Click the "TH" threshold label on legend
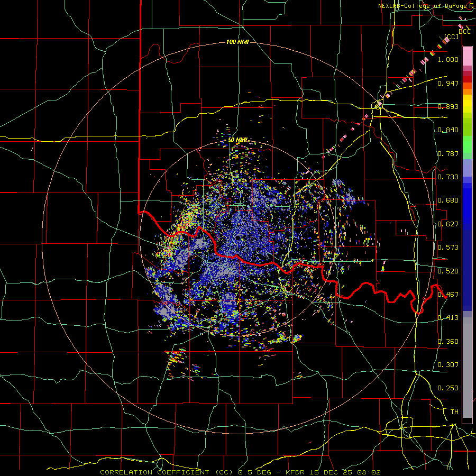The height and width of the screenshot is (476, 476). 454,412
